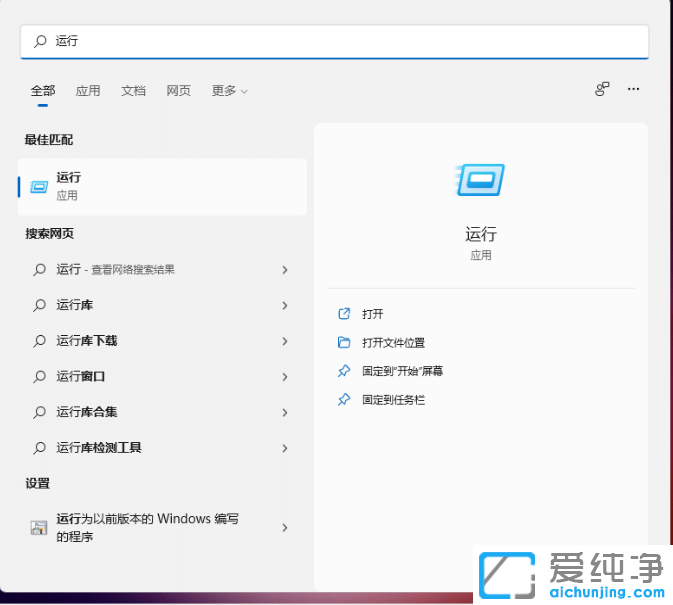Select the 运行库检测工具 web suggestion
The width and height of the screenshot is (673, 605).
162,448
